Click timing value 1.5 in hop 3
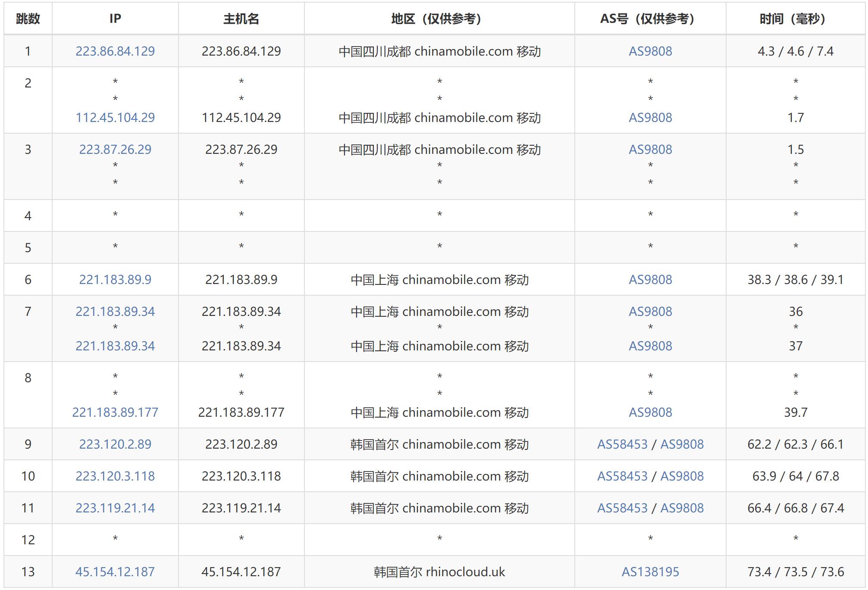 (796, 150)
